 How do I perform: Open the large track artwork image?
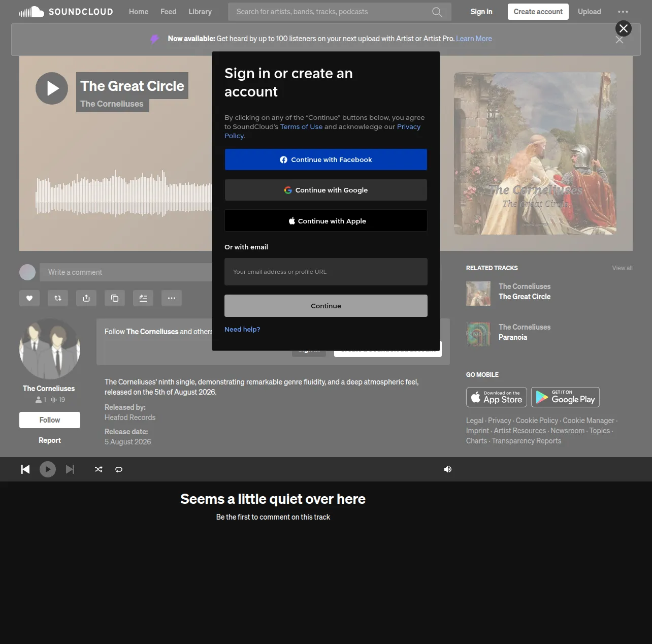(535, 153)
